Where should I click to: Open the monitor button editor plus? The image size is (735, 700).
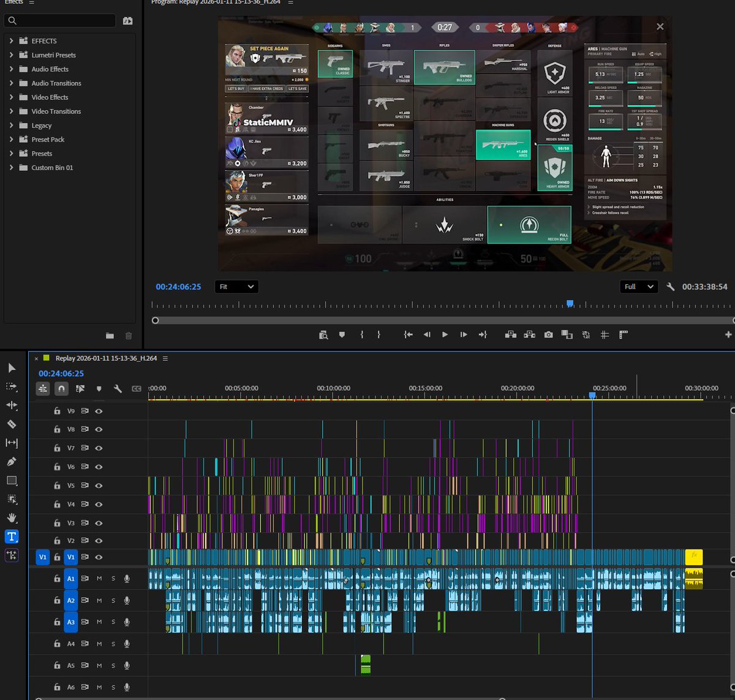pos(728,334)
